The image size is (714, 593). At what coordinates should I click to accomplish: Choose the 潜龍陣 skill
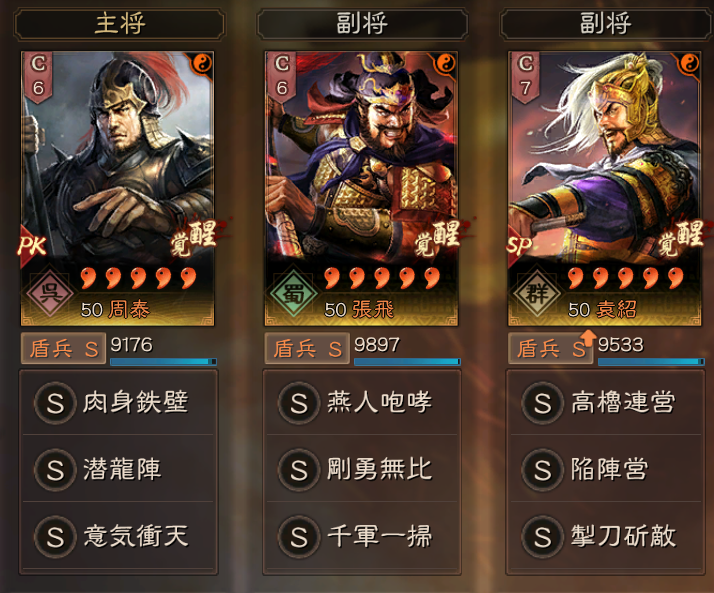click(x=118, y=469)
